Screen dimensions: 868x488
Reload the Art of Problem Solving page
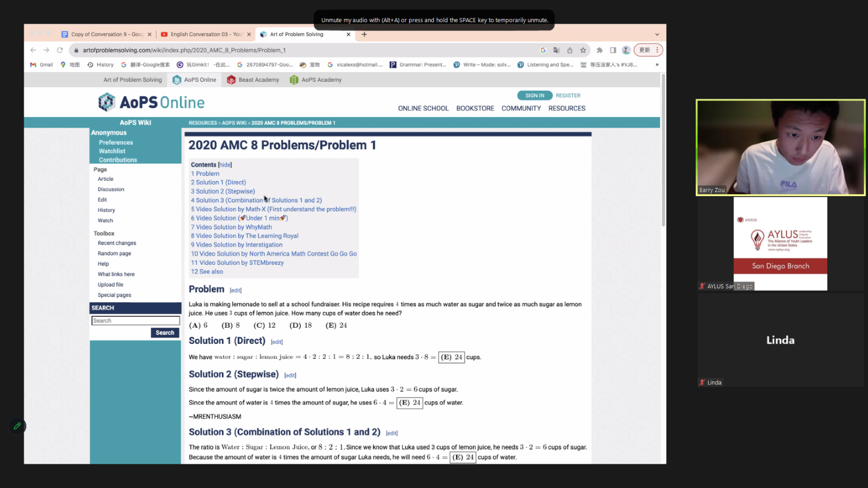pos(60,50)
